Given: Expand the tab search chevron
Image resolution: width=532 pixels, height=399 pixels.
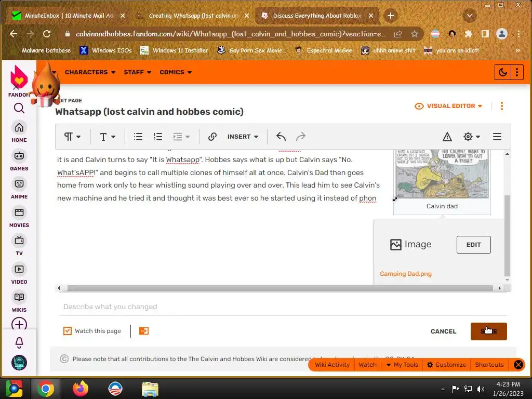Looking at the screenshot, I should point(470,16).
